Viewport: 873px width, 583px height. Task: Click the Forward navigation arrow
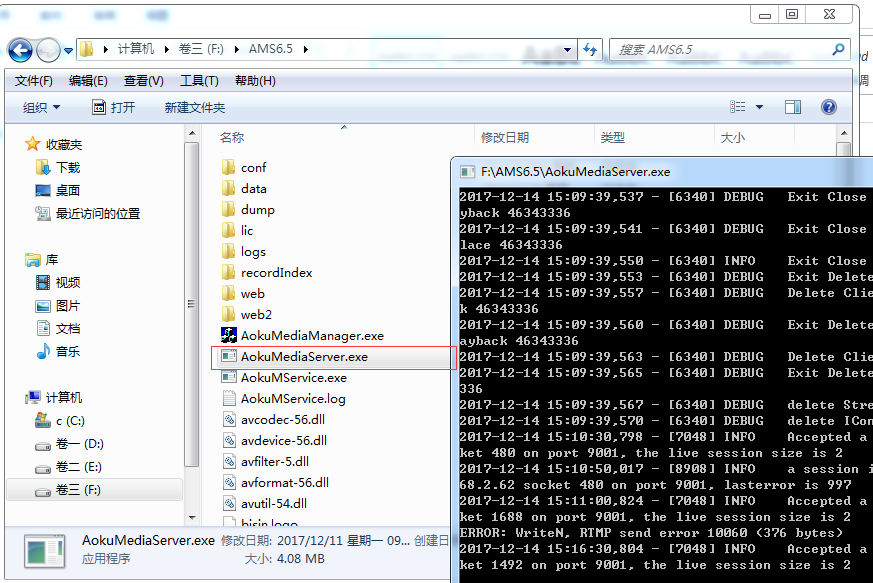click(48, 51)
